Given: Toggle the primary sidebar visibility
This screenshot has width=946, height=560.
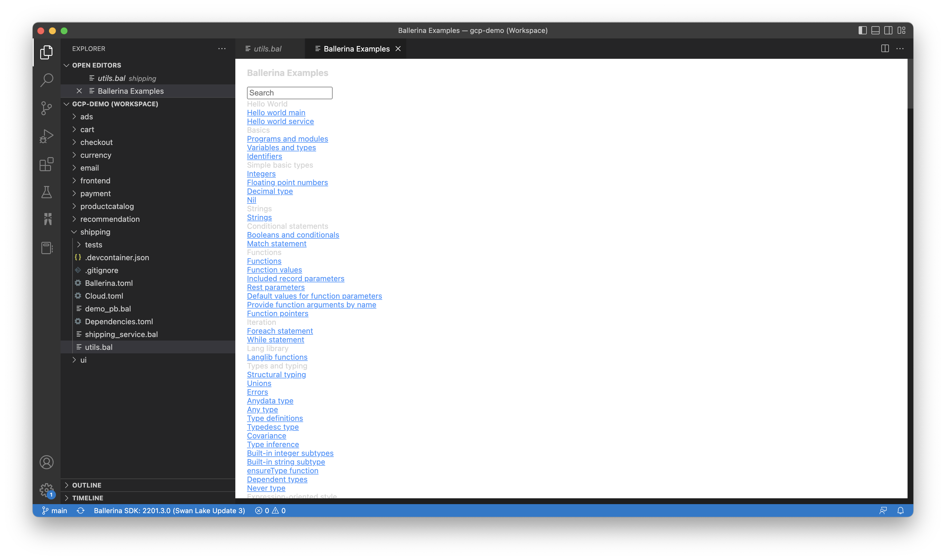Looking at the screenshot, I should click(x=863, y=31).
